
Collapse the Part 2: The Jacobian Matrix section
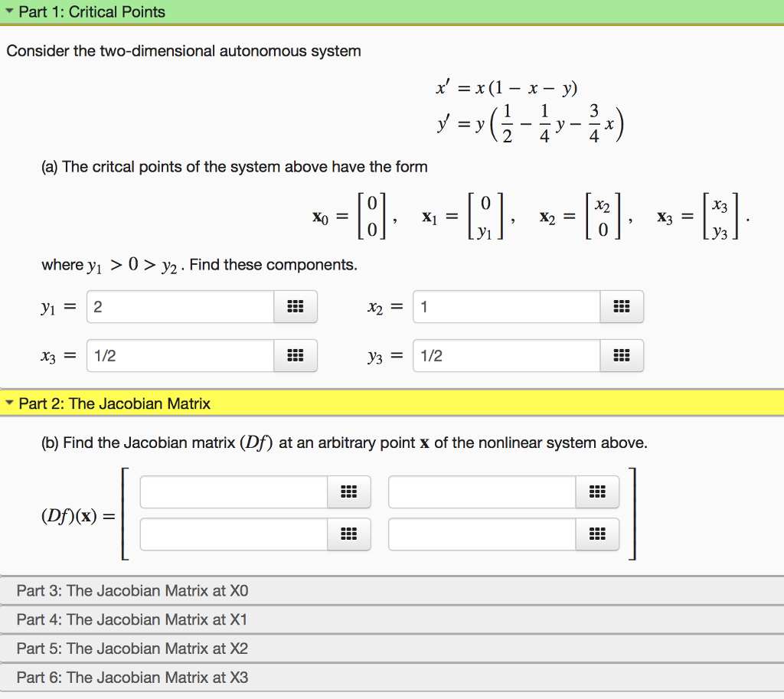pyautogui.click(x=9, y=403)
